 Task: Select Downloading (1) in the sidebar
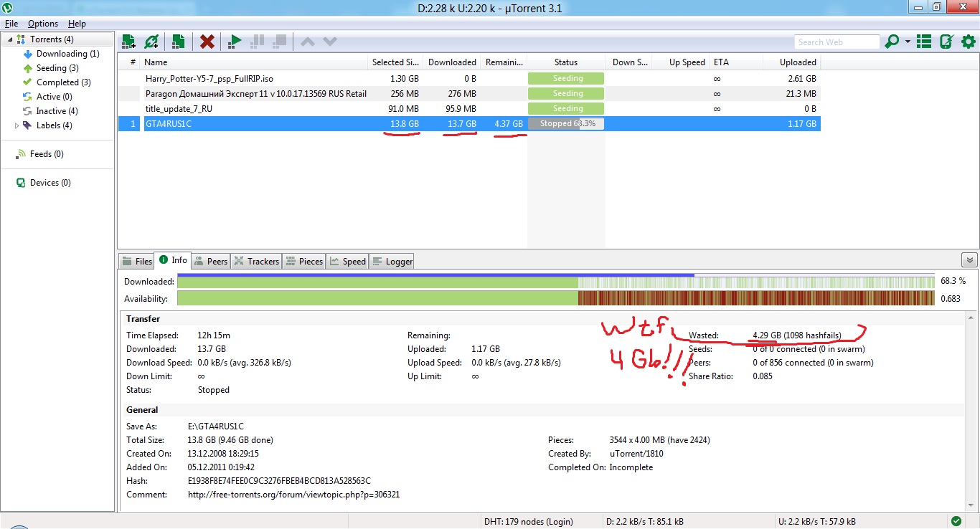tap(68, 54)
